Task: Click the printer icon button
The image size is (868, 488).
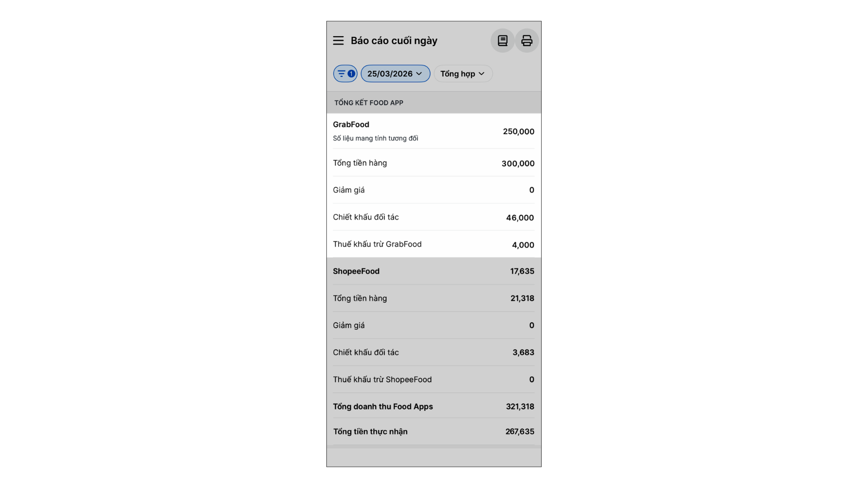Action: click(x=527, y=41)
